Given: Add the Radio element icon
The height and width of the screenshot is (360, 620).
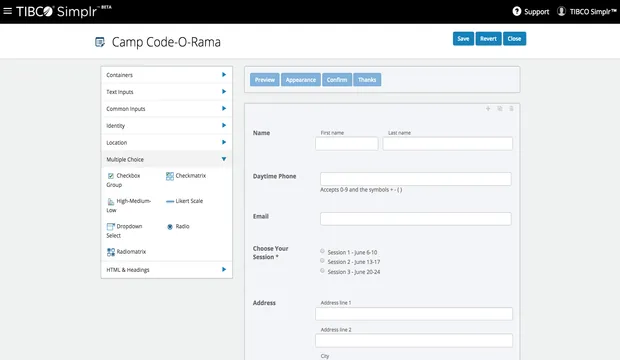Looking at the screenshot, I should tap(170, 227).
